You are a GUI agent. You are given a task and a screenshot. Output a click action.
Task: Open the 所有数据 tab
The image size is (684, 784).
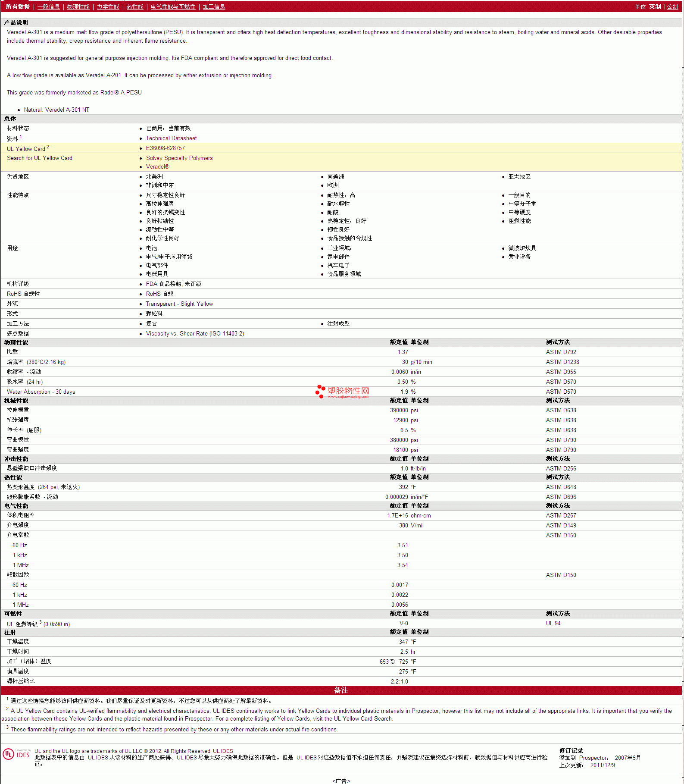pos(18,6)
